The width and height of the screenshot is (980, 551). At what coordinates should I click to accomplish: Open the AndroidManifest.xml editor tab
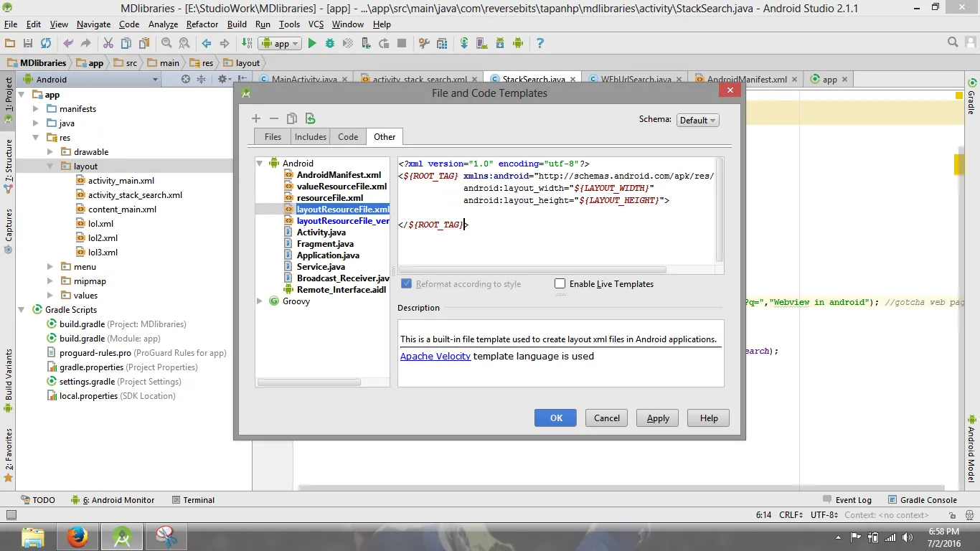coord(745,80)
